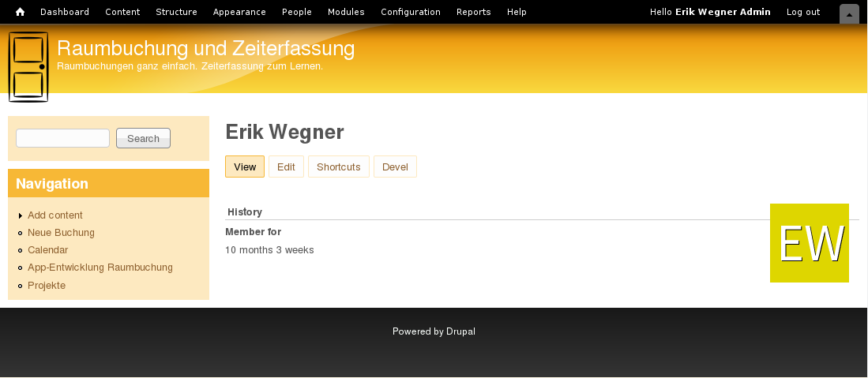868x378 pixels.
Task: Click the home icon in admin toolbar
Action: pyautogui.click(x=20, y=12)
